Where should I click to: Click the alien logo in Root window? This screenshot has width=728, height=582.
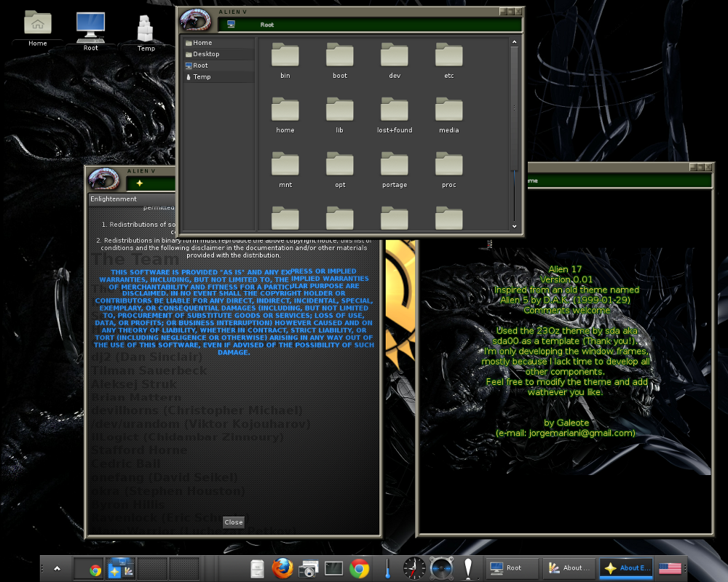coord(195,20)
